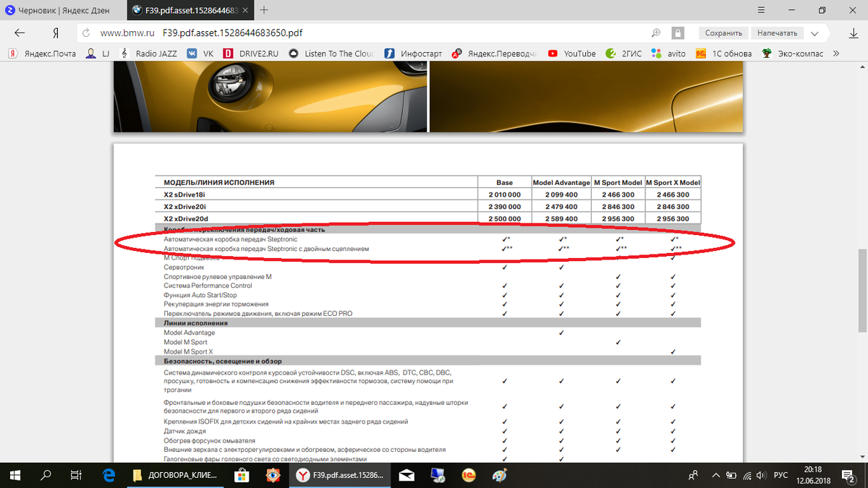Open downloads with the download arrow icon
The image size is (868, 488).
(x=854, y=33)
